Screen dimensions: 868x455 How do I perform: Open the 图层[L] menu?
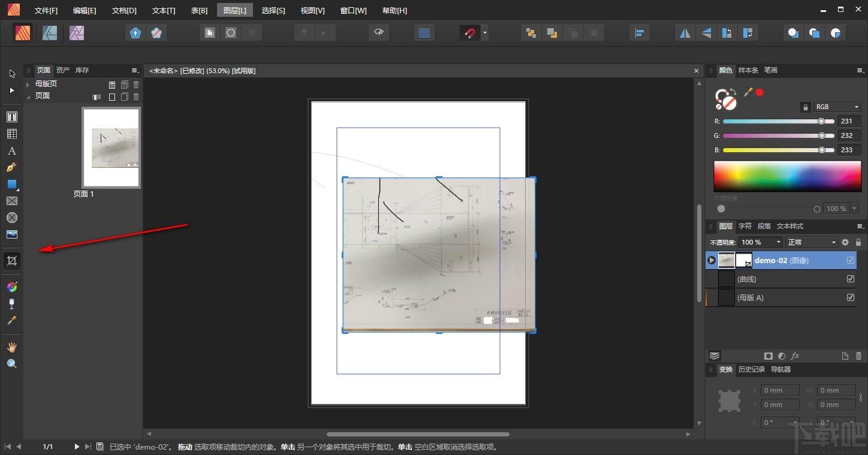click(x=235, y=11)
